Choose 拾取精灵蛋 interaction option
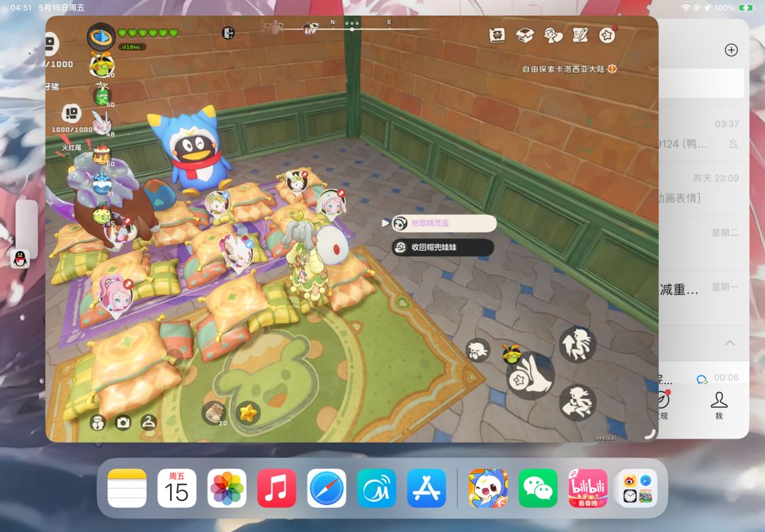Viewport: 765px width, 532px height. click(443, 223)
